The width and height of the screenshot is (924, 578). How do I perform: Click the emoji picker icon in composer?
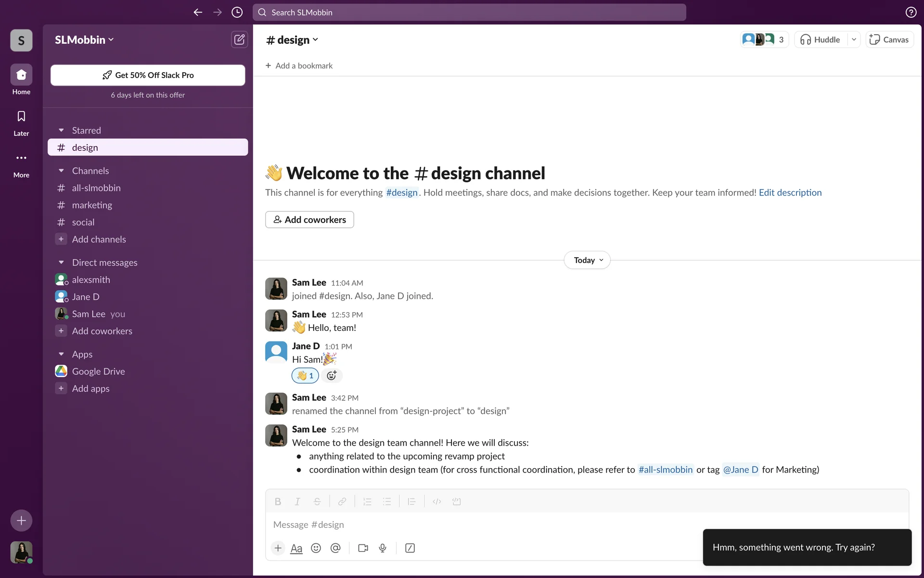316,548
